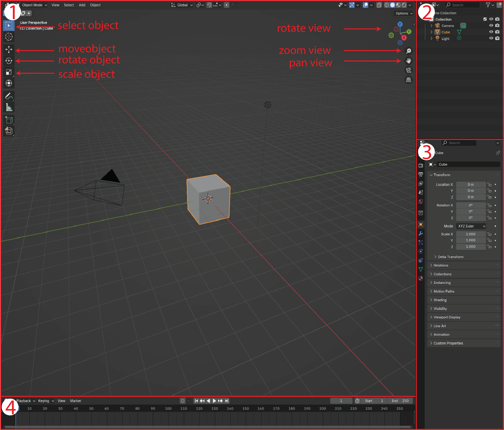
Task: Open the Scene properties tab icon
Action: click(421, 192)
